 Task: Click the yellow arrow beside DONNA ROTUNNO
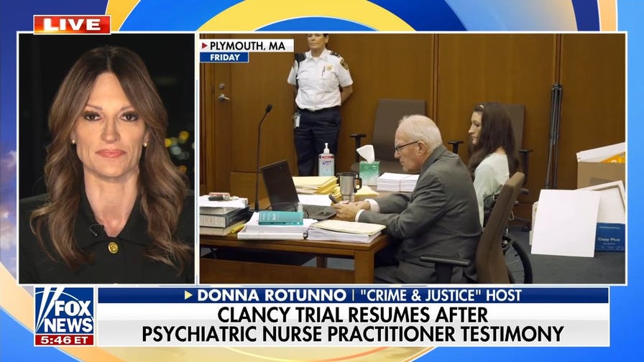point(188,295)
